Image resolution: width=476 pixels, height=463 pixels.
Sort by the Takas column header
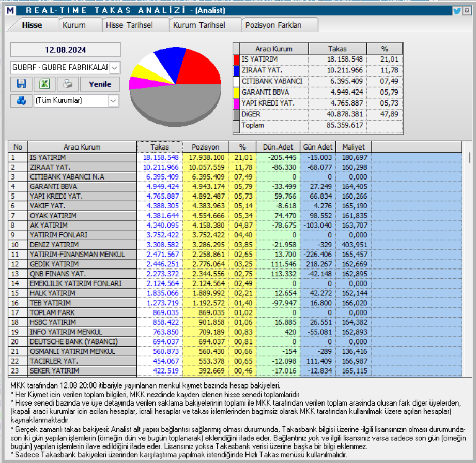coord(160,146)
